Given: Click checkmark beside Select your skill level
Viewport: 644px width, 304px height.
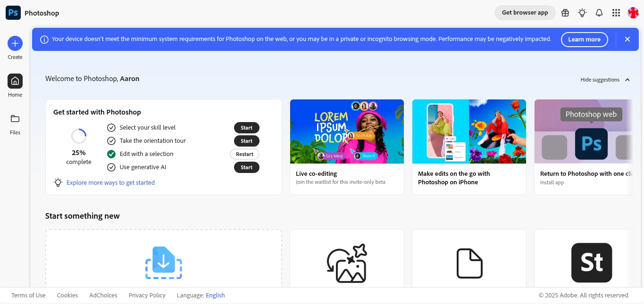Looking at the screenshot, I should click(111, 128).
